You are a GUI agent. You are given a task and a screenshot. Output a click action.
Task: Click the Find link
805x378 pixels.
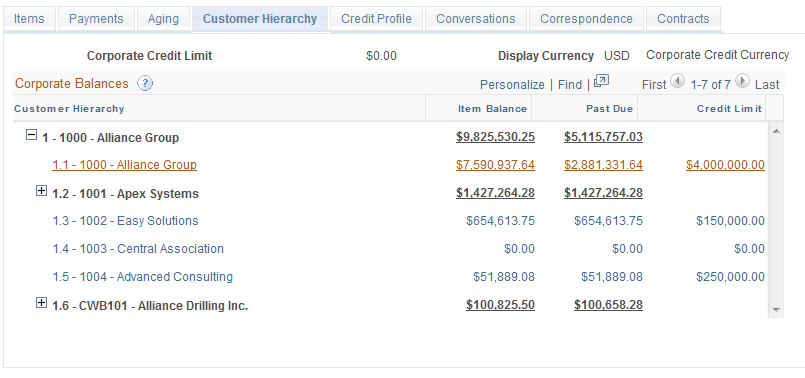[570, 85]
